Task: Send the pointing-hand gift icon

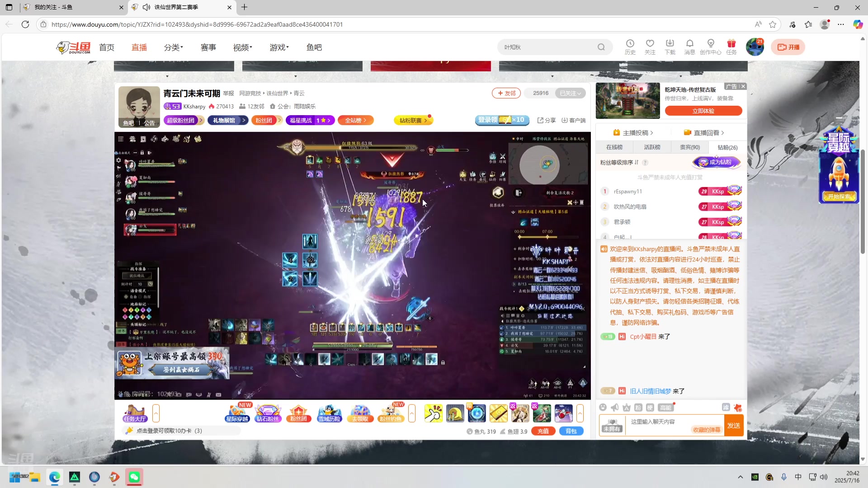Action: pyautogui.click(x=433, y=413)
